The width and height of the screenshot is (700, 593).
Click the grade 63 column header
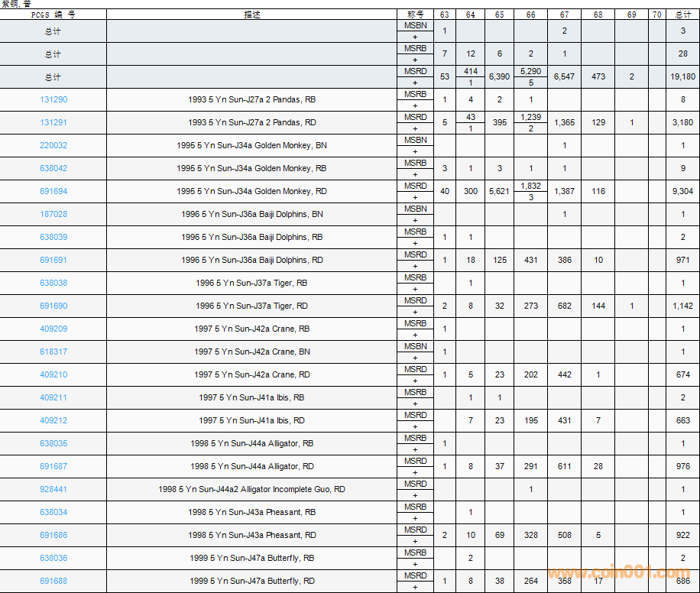[x=445, y=15]
